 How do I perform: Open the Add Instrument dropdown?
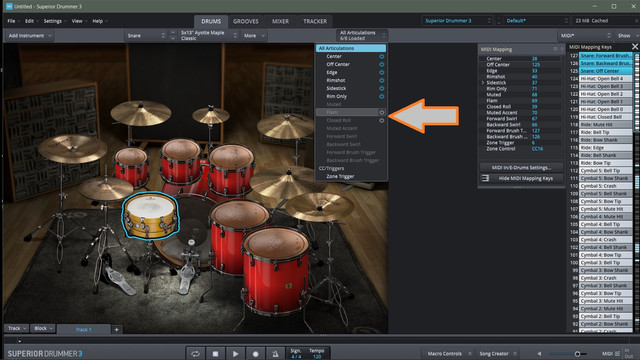pyautogui.click(x=29, y=36)
